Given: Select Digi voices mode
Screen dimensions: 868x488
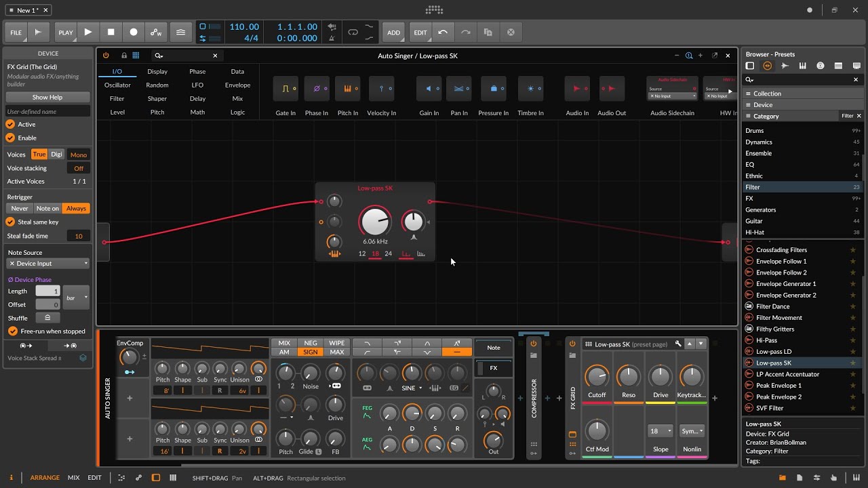Looking at the screenshot, I should point(57,155).
